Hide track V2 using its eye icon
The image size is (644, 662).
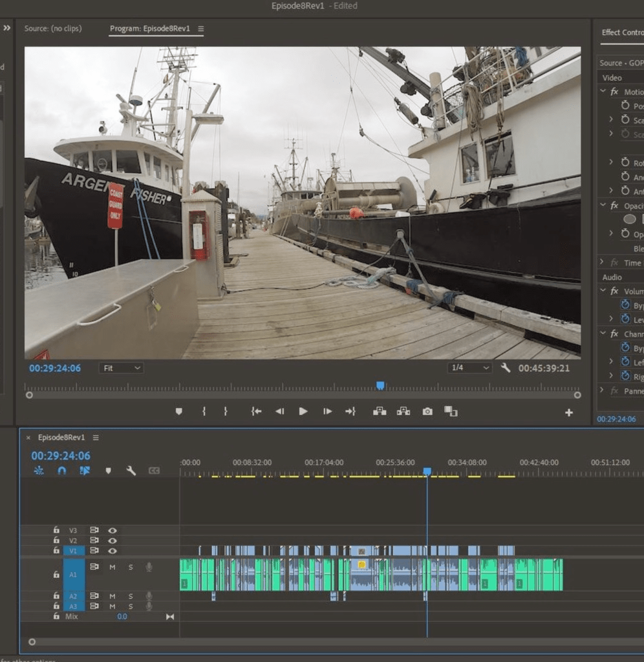click(x=113, y=540)
